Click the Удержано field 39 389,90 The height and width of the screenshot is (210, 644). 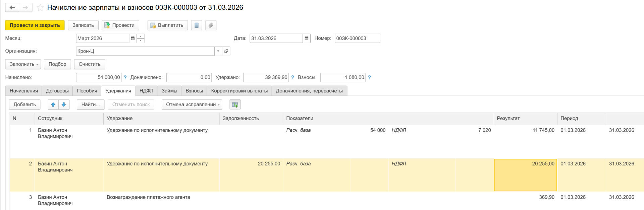pyautogui.click(x=266, y=77)
